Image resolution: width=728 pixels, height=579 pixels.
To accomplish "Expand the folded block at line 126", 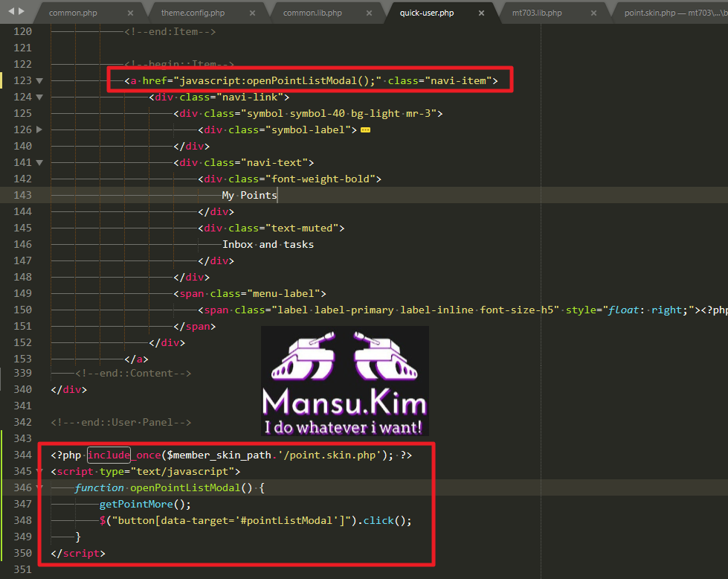I will pyautogui.click(x=39, y=129).
